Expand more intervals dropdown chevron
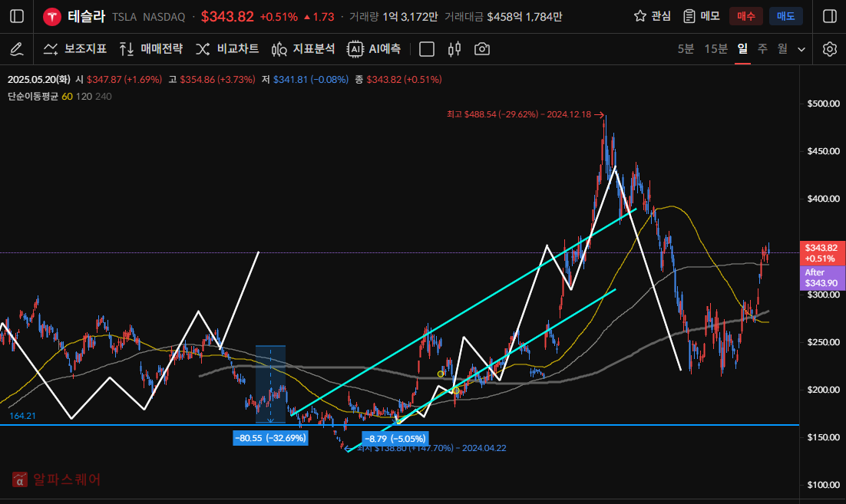The height and width of the screenshot is (504, 846). (x=801, y=50)
